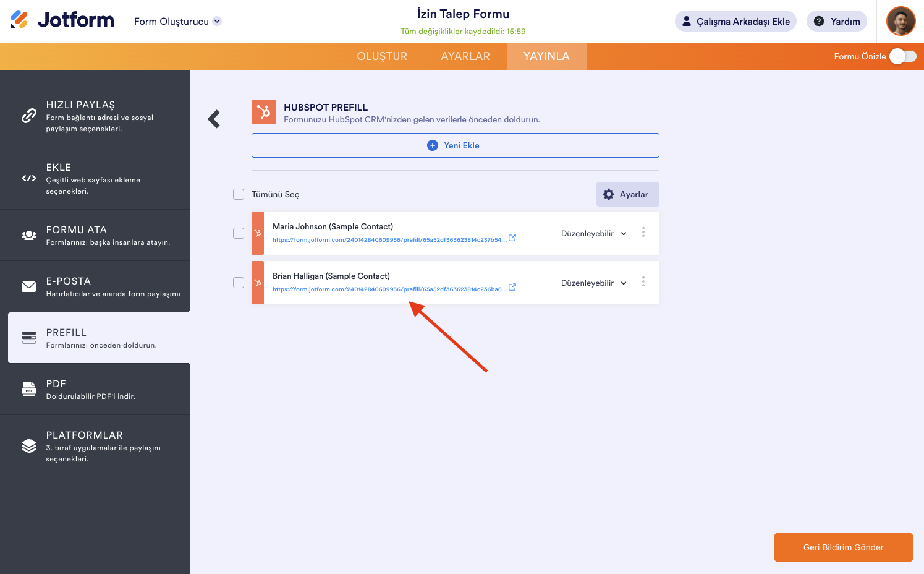This screenshot has height=574, width=924.
Task: Open the PLATFORMLAR sidebar section
Action: pos(95,446)
